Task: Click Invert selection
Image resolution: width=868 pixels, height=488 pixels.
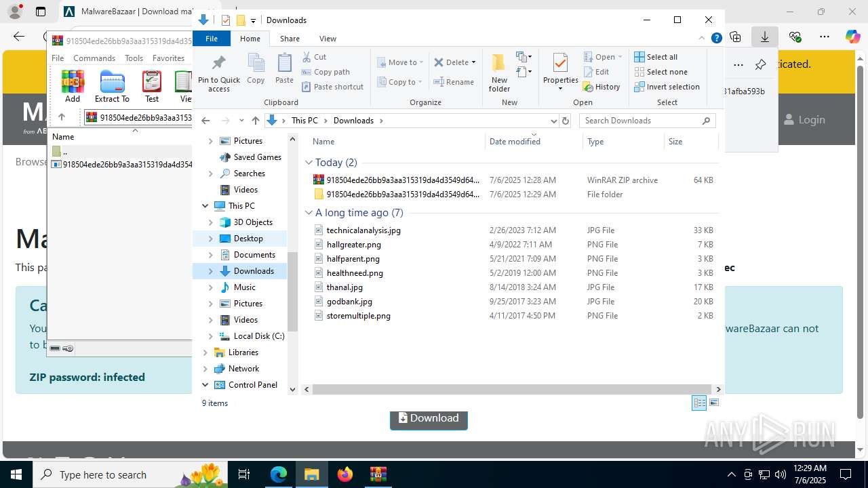Action: pos(667,87)
